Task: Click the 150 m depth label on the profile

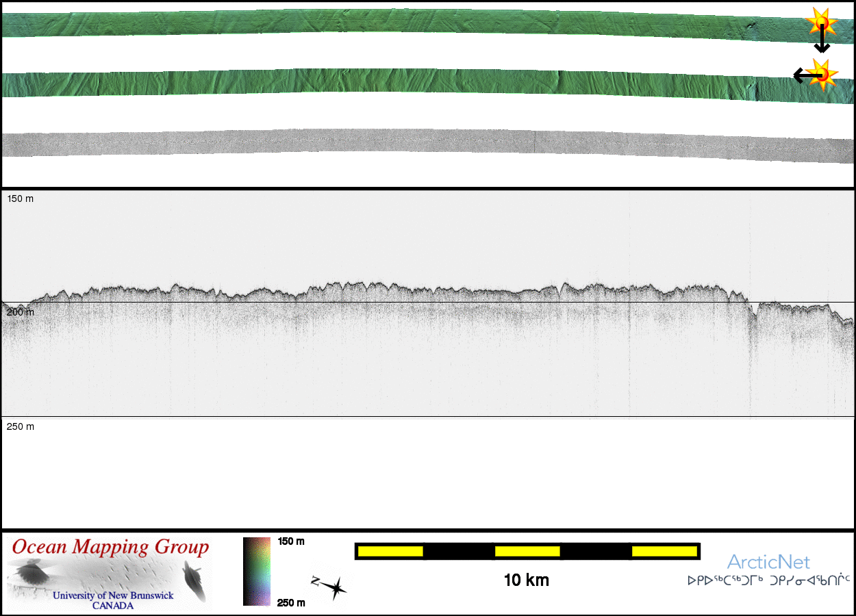Action: click(20, 198)
